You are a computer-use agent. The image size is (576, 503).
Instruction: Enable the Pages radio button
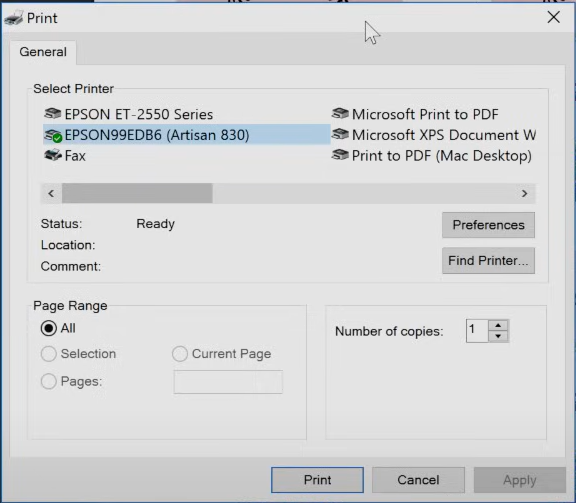point(48,381)
